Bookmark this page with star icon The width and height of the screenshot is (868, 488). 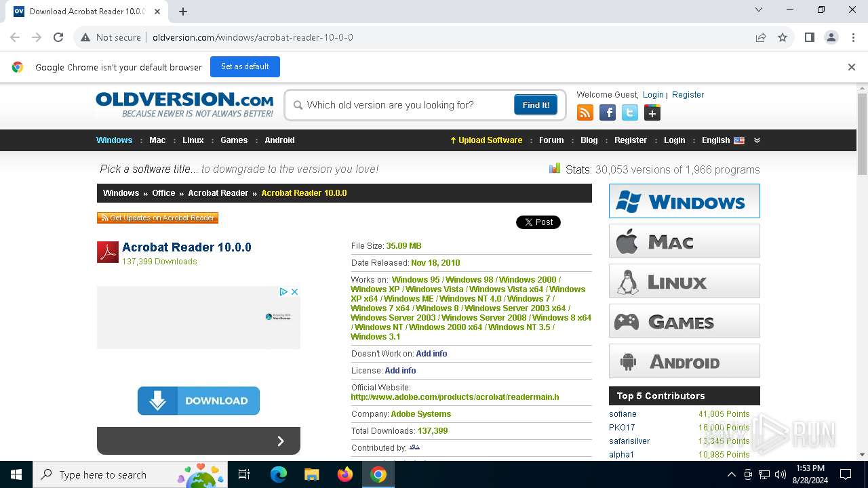click(783, 37)
